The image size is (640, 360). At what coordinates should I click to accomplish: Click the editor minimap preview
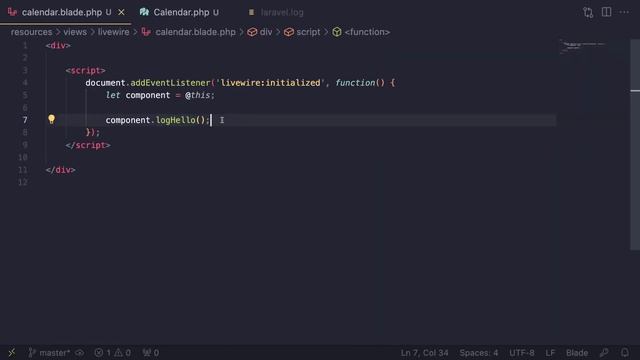coord(584,47)
